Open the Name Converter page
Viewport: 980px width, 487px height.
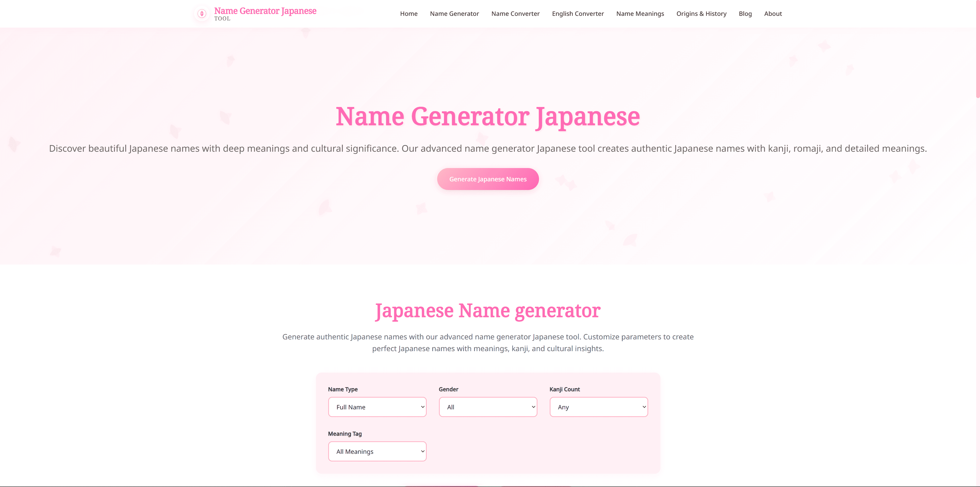(515, 14)
